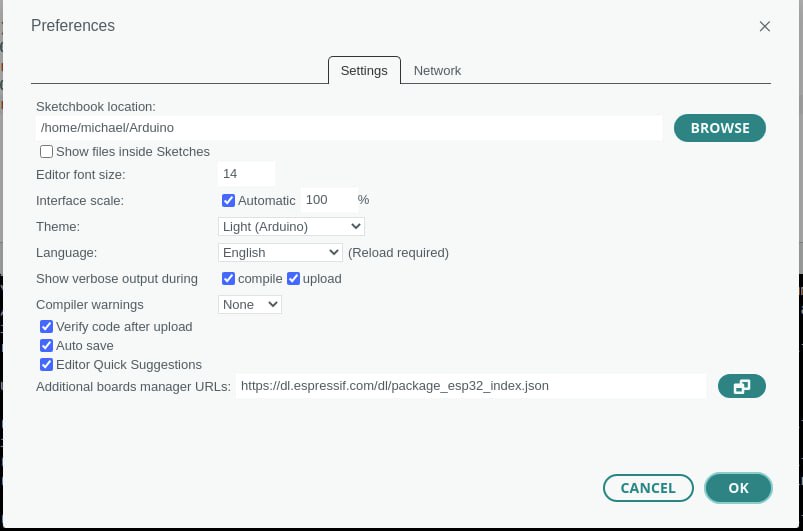The image size is (803, 531).
Task: Toggle Editor Quick Suggestions checkbox
Action: coord(46,365)
